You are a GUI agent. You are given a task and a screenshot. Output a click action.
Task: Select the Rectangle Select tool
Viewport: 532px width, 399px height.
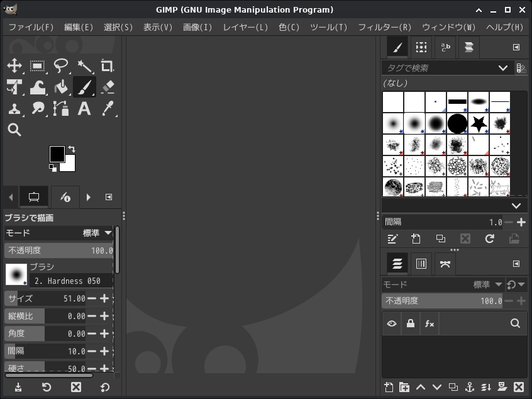pyautogui.click(x=38, y=66)
